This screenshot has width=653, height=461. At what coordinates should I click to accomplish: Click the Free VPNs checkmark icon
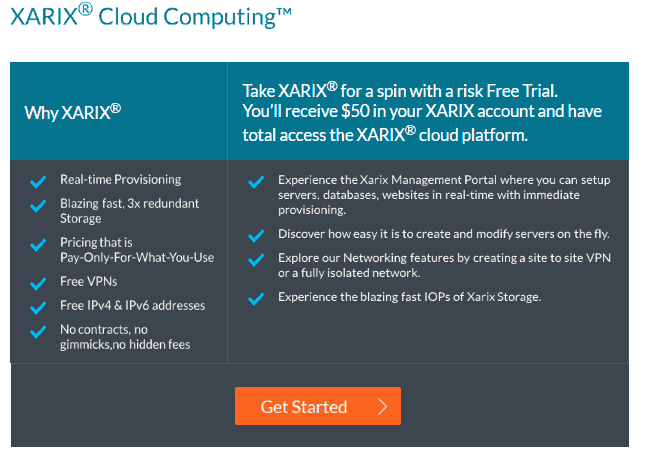[x=38, y=284]
